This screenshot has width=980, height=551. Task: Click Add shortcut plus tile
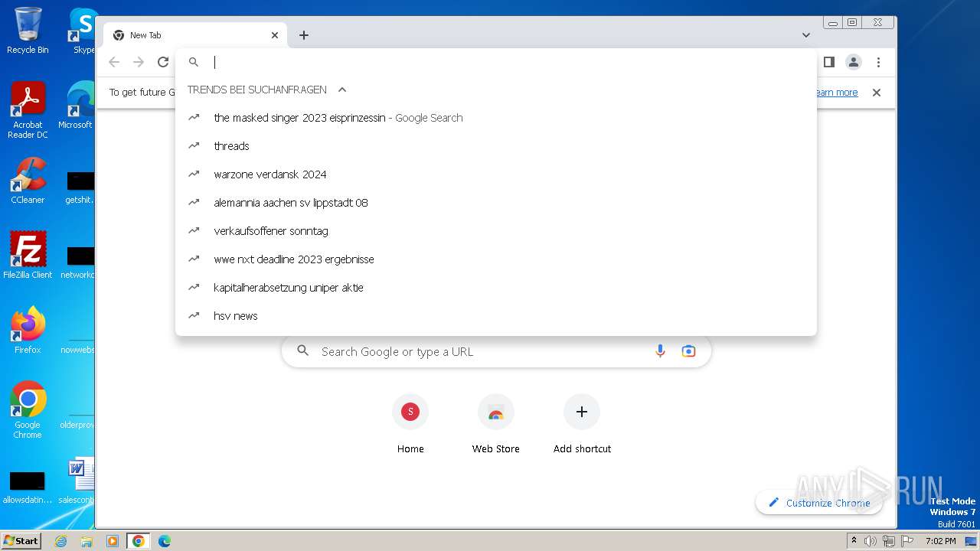[582, 425]
